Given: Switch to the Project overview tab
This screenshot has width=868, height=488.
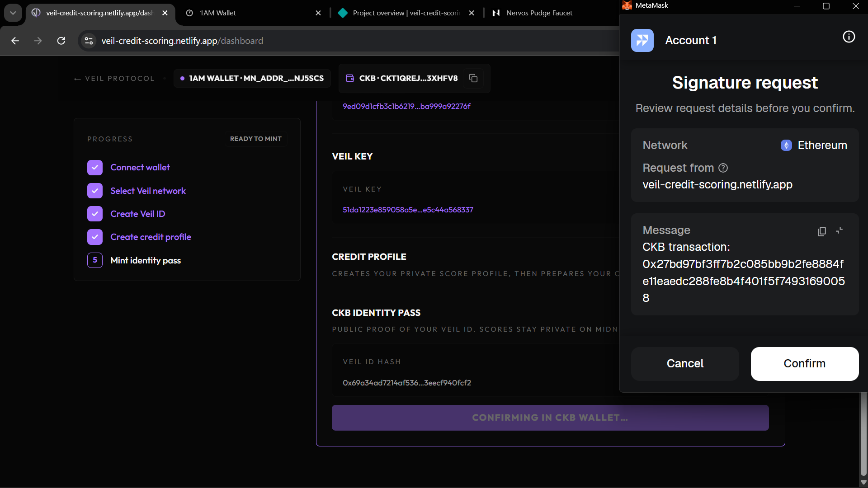Looking at the screenshot, I should (x=407, y=13).
